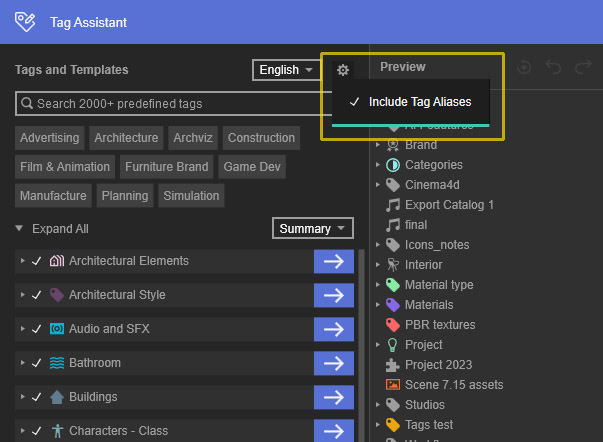Select the Advertising template chip
The image size is (603, 442).
tap(50, 138)
